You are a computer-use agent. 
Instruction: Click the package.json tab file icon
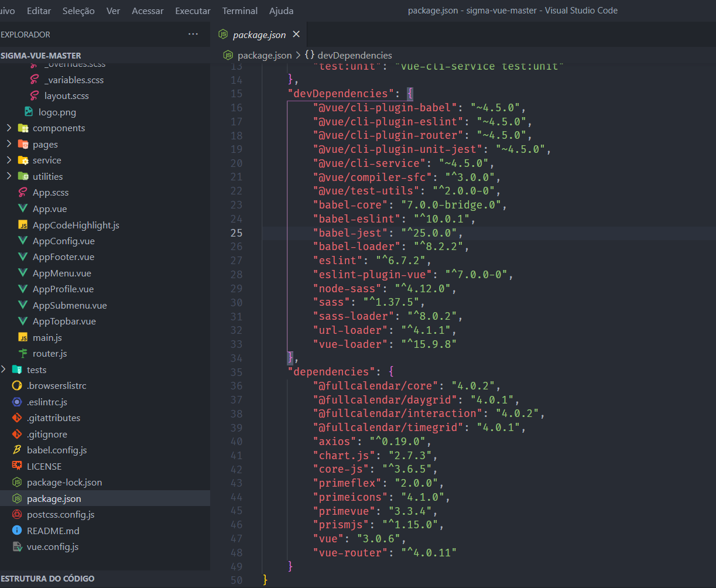click(x=223, y=35)
